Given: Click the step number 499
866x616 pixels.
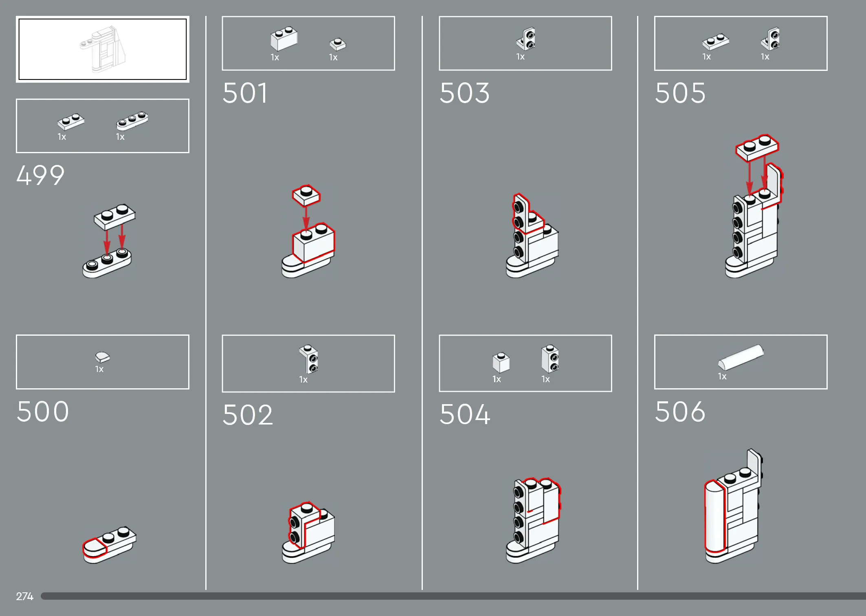Looking at the screenshot, I should click(40, 176).
